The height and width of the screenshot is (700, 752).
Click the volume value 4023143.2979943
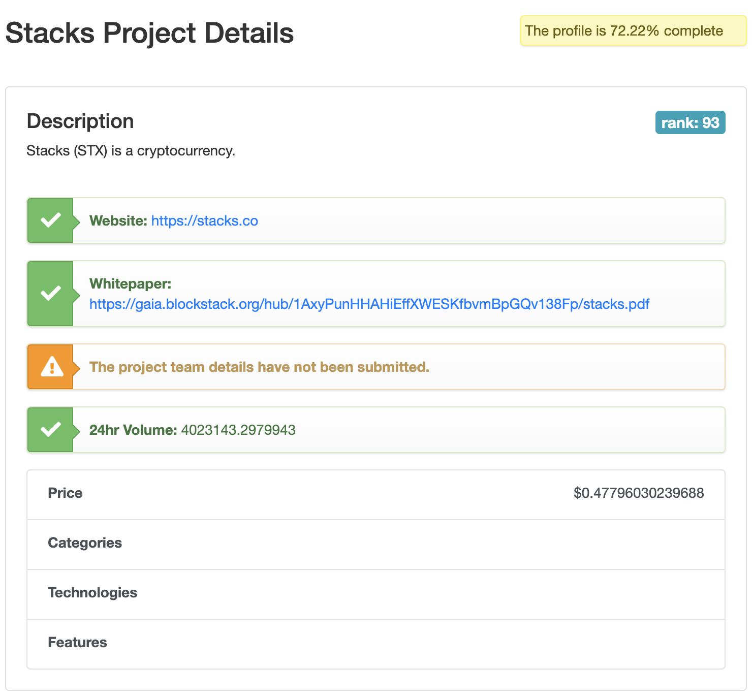tap(238, 430)
